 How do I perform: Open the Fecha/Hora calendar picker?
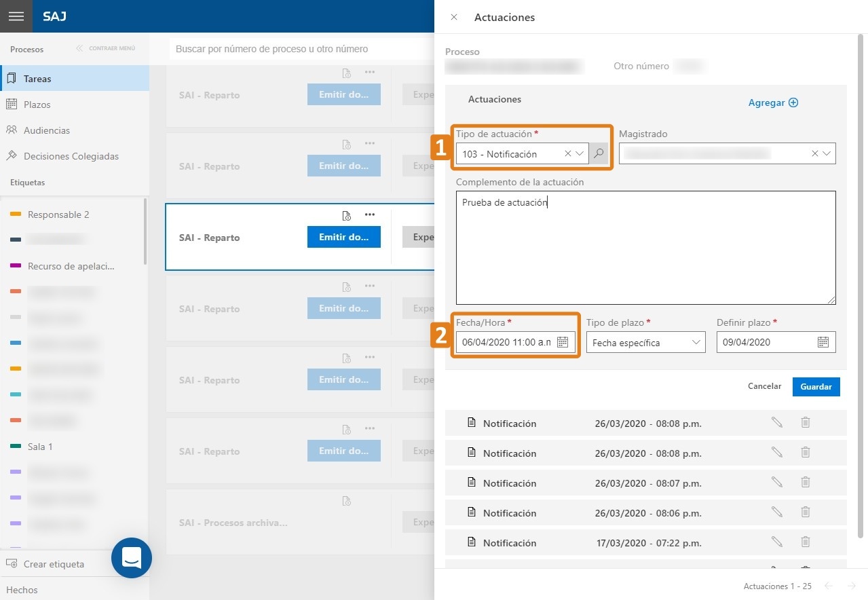tap(563, 342)
